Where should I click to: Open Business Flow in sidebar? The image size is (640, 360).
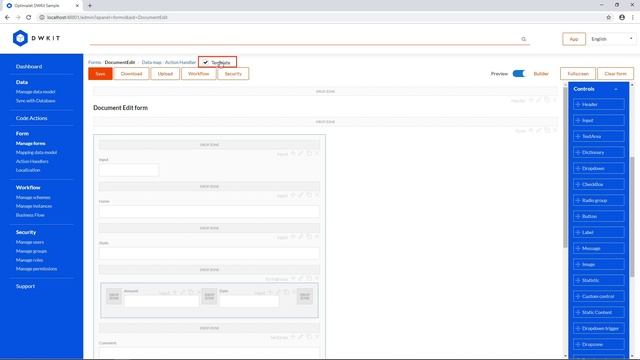pos(30,215)
